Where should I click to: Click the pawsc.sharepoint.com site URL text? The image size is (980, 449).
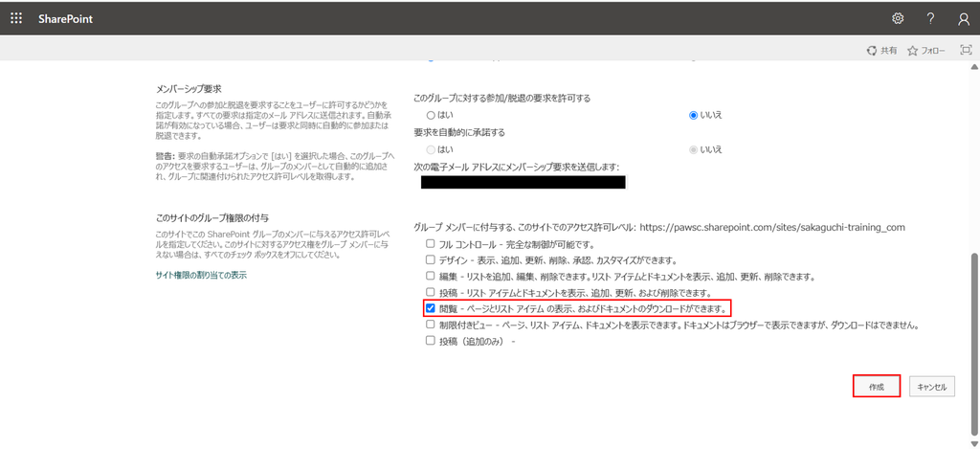coord(772,227)
